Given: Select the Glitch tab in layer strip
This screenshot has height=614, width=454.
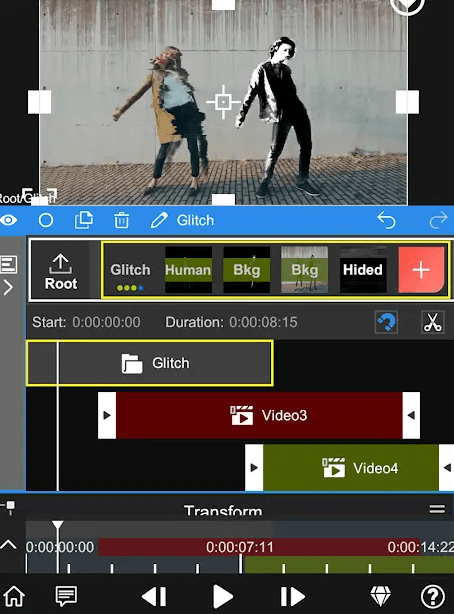Looking at the screenshot, I should point(130,271).
